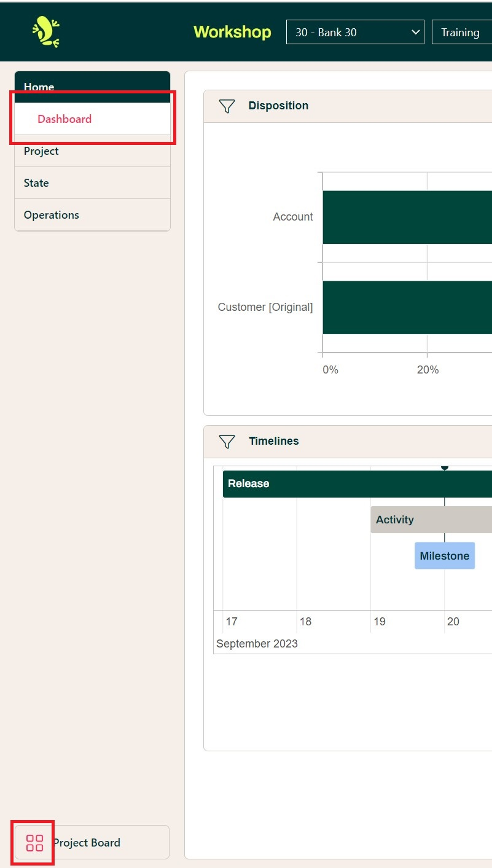Click the Project Board grid icon
This screenshot has height=868, width=492.
pos(35,843)
